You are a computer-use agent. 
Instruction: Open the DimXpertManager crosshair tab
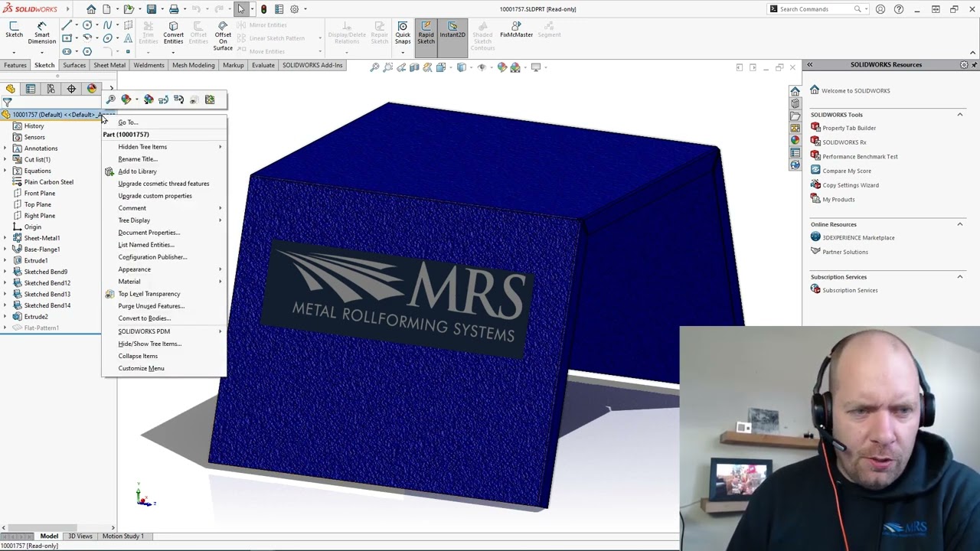(71, 89)
